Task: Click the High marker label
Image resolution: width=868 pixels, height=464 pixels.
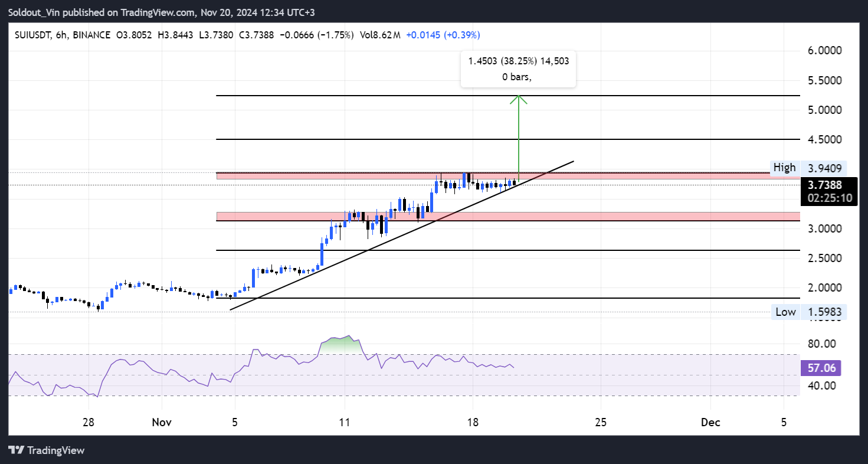Action: (x=785, y=167)
